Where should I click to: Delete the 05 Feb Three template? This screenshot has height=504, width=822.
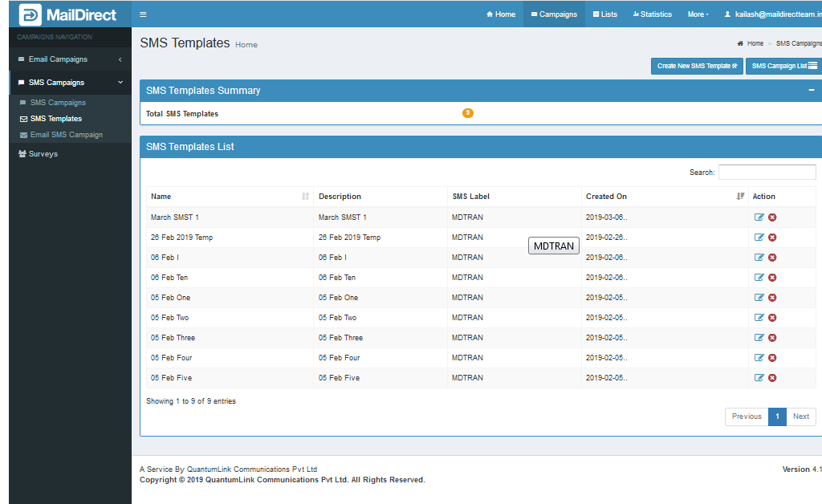(772, 338)
